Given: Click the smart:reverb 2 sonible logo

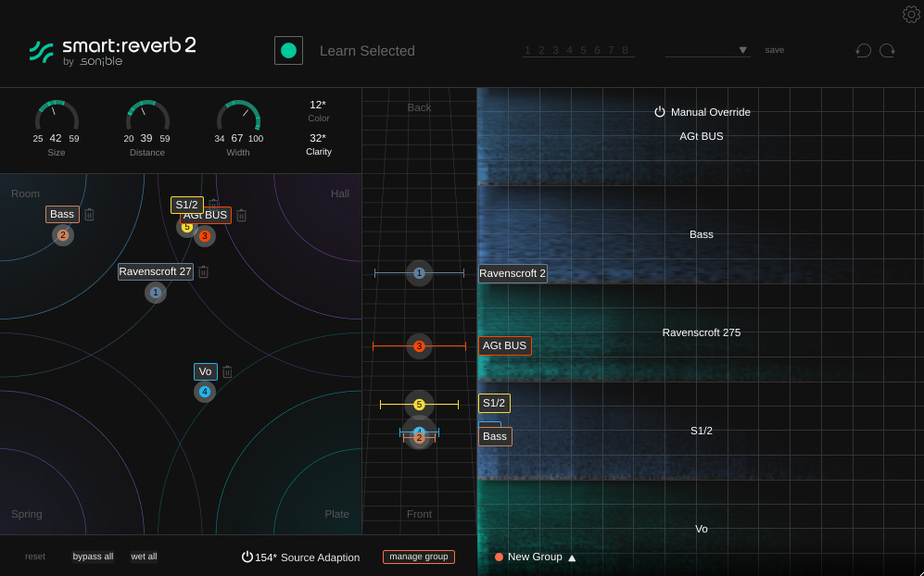Looking at the screenshot, I should pyautogui.click(x=112, y=51).
